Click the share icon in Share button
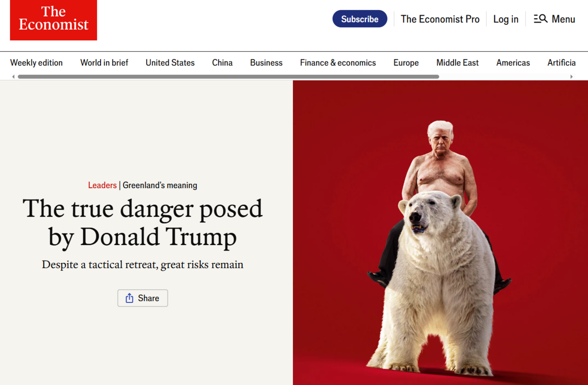 130,298
